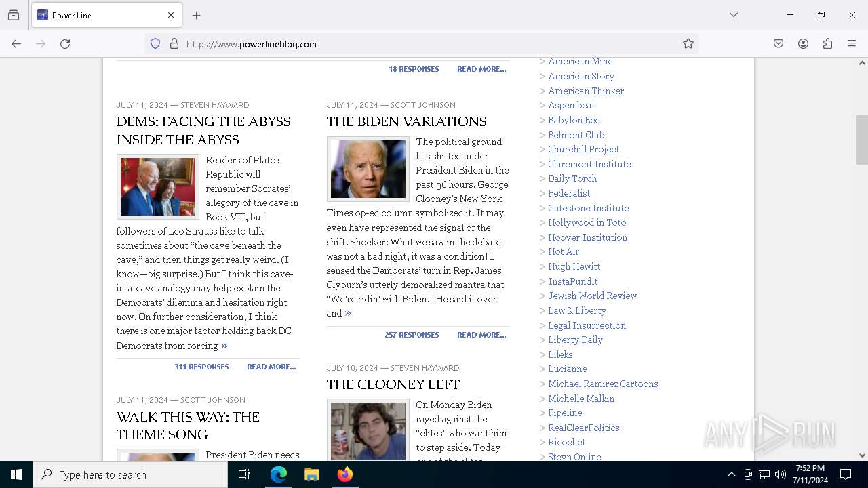The width and height of the screenshot is (868, 488).
Task: Bookmark this page with the star
Action: point(688,43)
